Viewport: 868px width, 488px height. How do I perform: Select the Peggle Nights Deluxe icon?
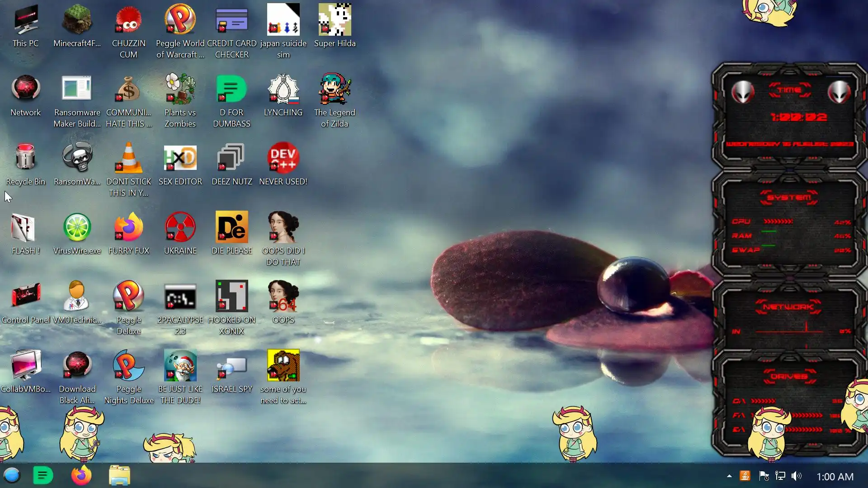point(128,366)
